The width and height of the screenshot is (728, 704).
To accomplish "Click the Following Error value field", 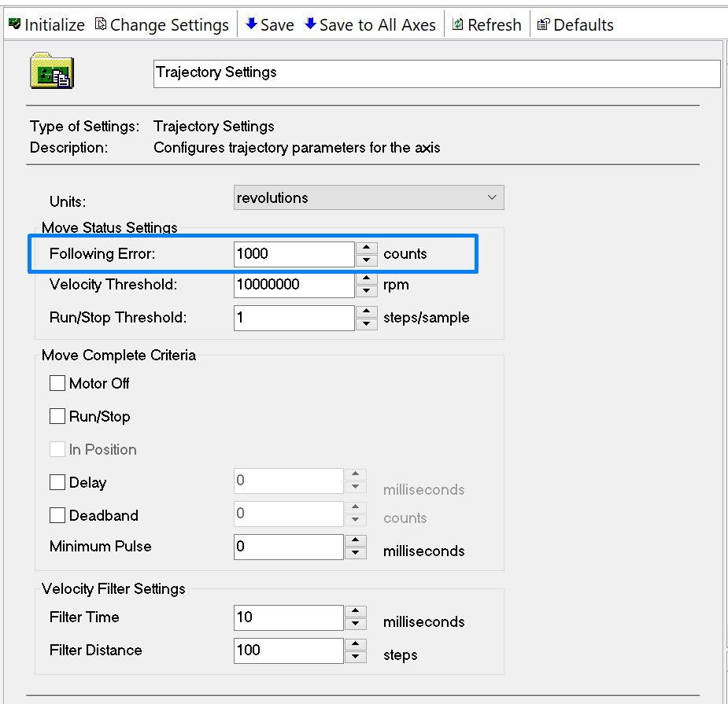I will [294, 254].
